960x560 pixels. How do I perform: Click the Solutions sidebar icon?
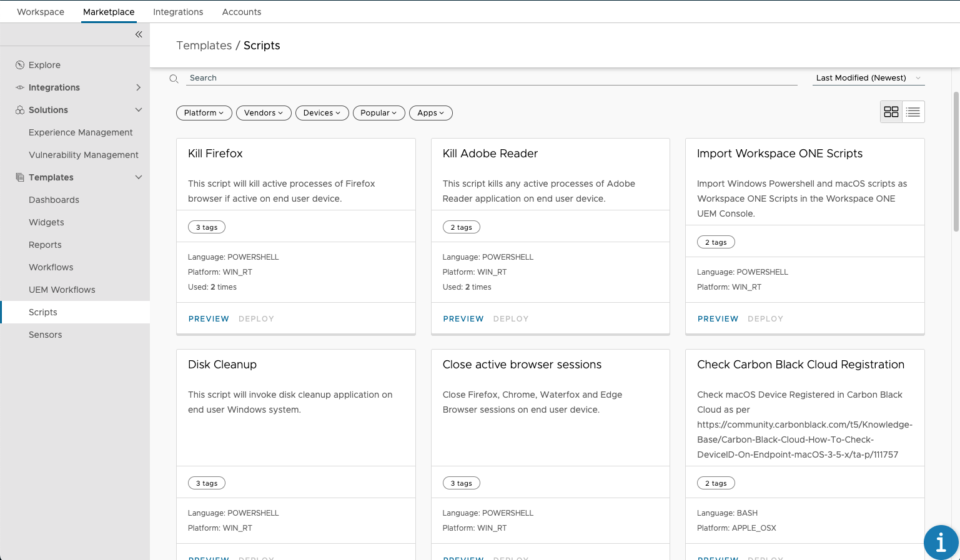point(20,110)
